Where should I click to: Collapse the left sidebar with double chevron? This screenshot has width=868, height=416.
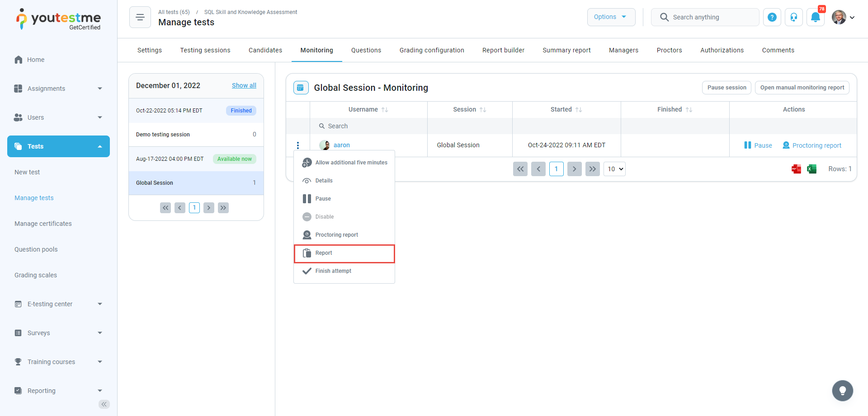[104, 404]
